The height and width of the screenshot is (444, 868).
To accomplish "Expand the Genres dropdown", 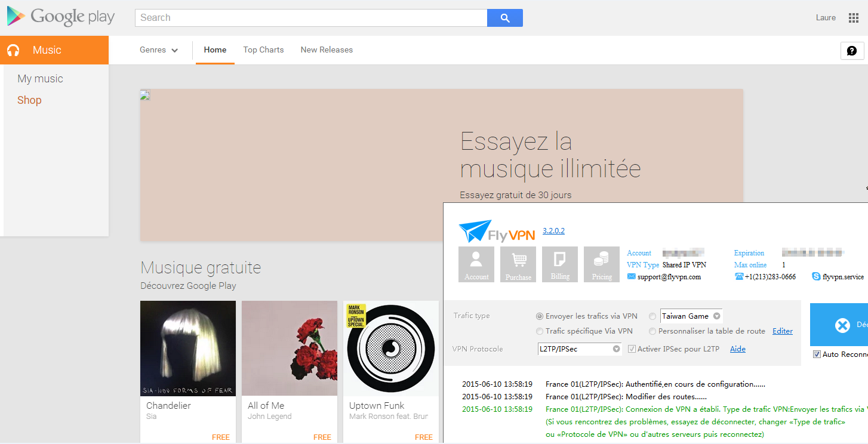I will 159,50.
